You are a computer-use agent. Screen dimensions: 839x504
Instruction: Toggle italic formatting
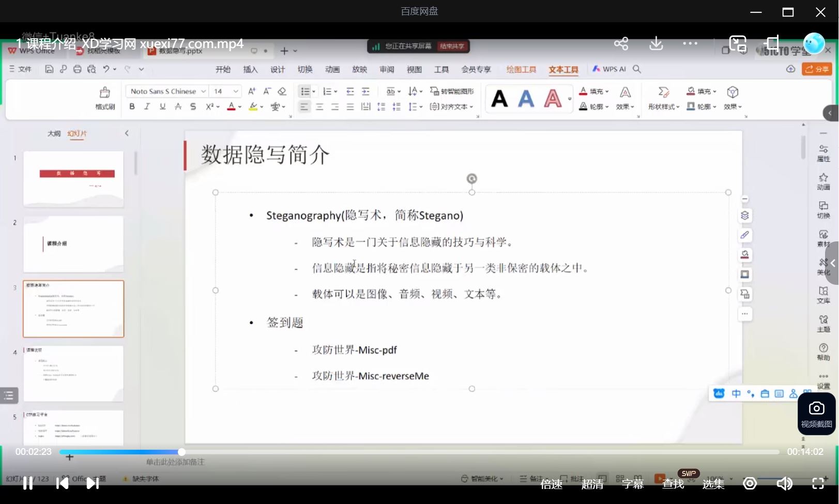point(147,106)
